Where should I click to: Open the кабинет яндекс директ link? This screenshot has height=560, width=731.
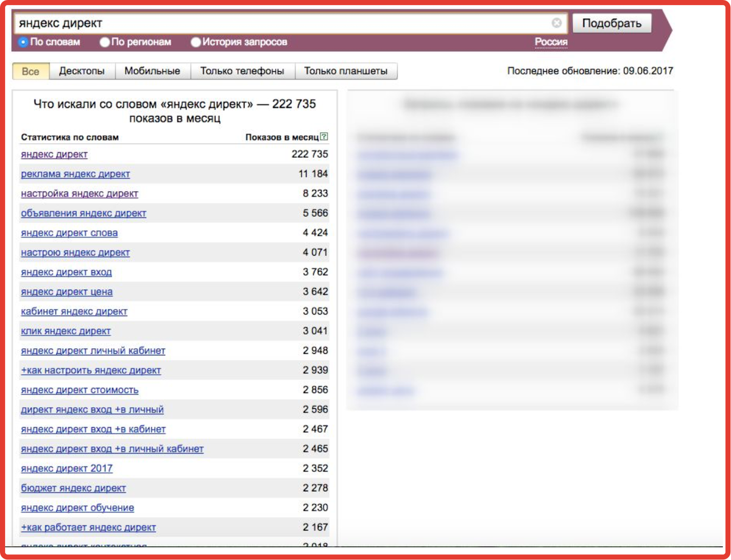pyautogui.click(x=74, y=311)
